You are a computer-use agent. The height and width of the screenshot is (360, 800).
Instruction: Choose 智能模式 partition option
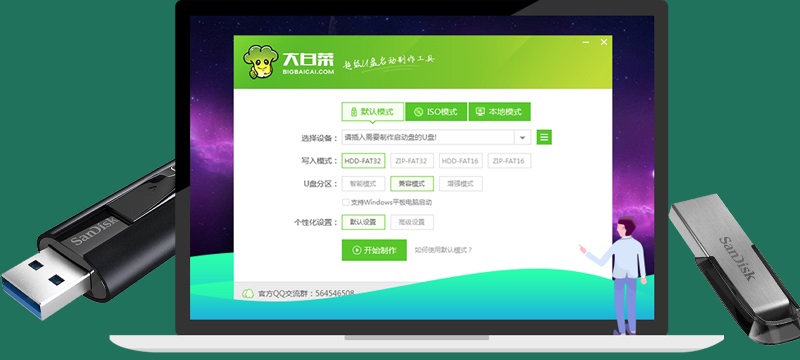click(363, 184)
